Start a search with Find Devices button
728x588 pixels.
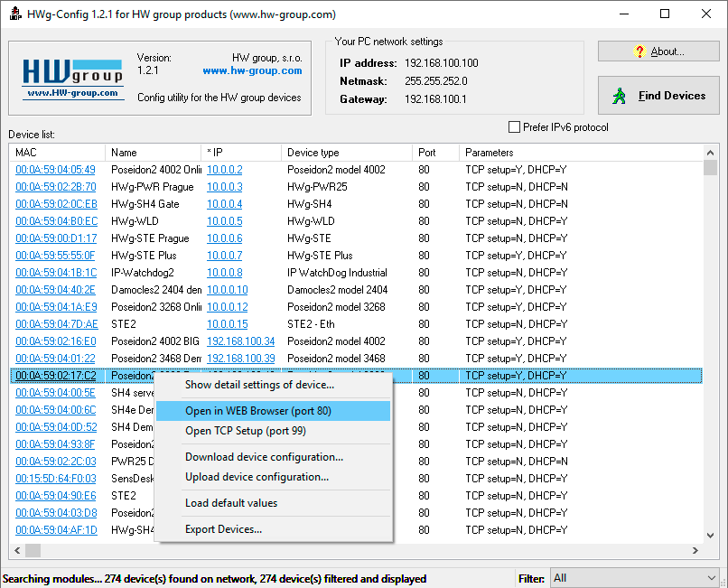(658, 95)
